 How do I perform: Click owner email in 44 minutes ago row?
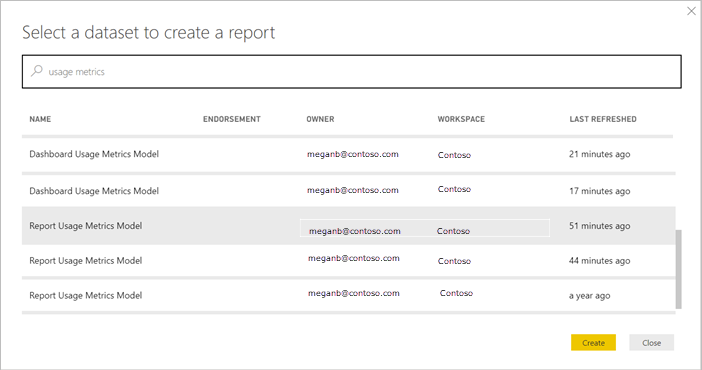353,258
